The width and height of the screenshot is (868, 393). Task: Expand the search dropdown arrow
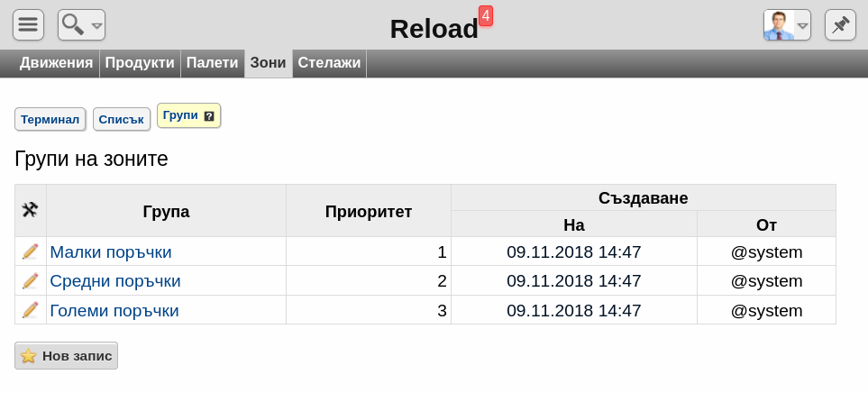point(96,25)
